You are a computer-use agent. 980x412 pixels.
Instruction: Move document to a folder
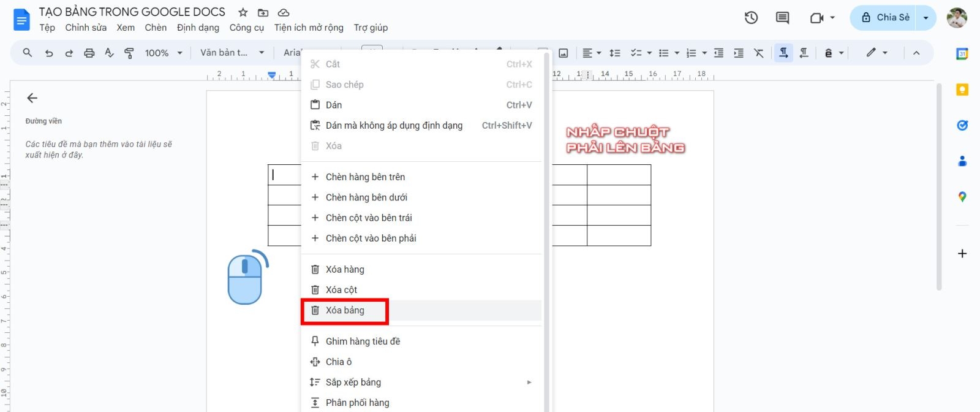coord(263,12)
